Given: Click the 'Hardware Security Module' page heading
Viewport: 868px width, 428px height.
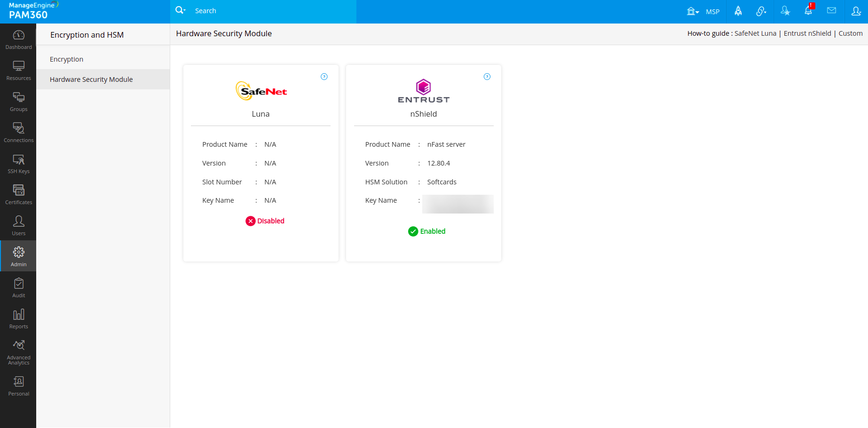Looking at the screenshot, I should (224, 33).
